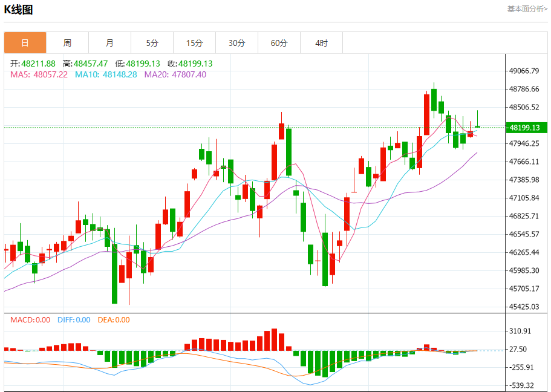
Task: Click the MA20: 47807.40 label
Action: pos(175,74)
